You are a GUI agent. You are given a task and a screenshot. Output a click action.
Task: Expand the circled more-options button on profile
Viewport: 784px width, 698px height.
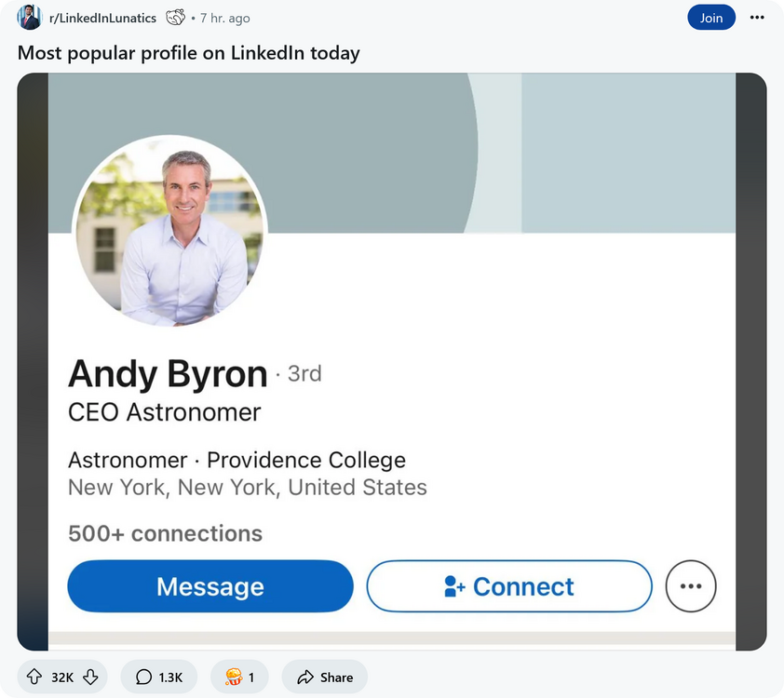(691, 586)
